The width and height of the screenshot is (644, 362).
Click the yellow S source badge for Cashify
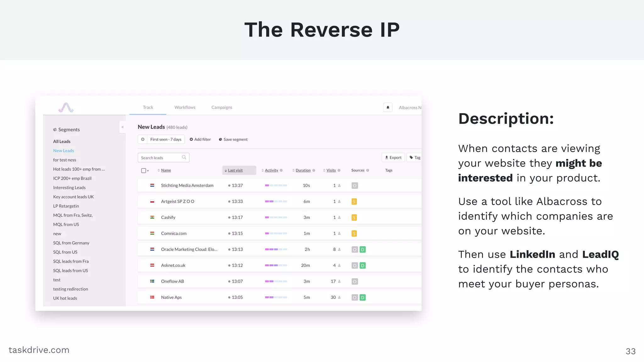354,217
